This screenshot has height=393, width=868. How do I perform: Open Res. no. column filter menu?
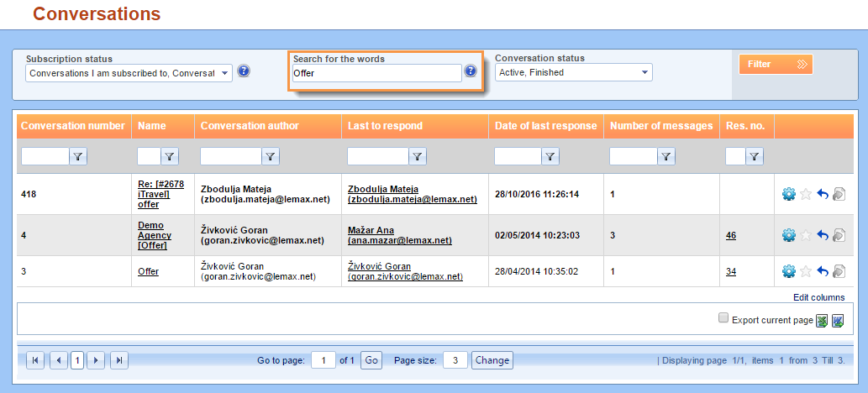point(755,157)
